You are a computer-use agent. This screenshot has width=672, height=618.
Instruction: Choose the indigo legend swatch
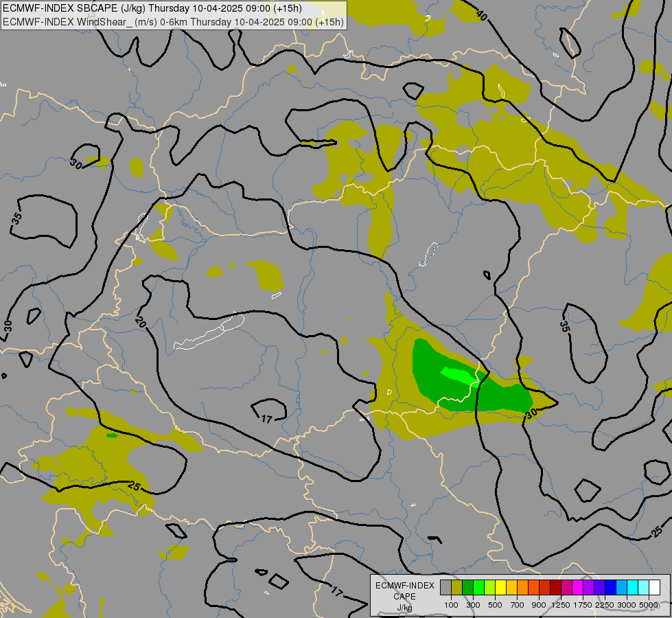coord(599,587)
